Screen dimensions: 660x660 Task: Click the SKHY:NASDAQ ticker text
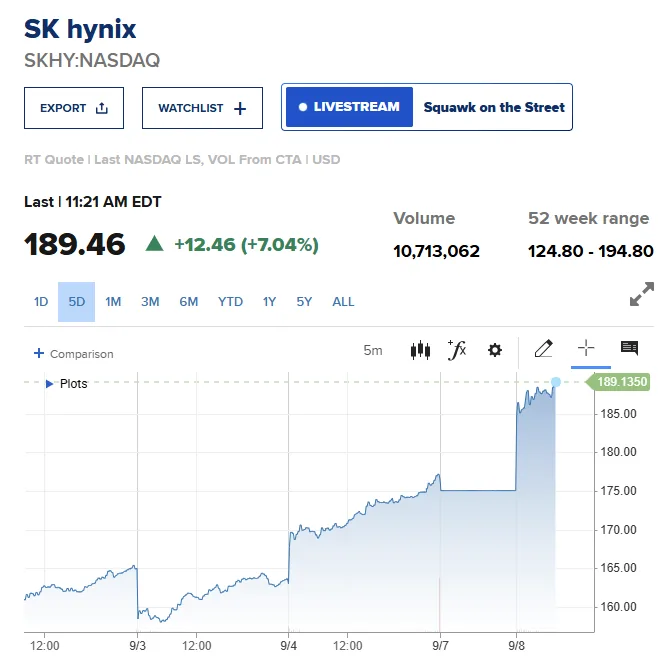92,60
